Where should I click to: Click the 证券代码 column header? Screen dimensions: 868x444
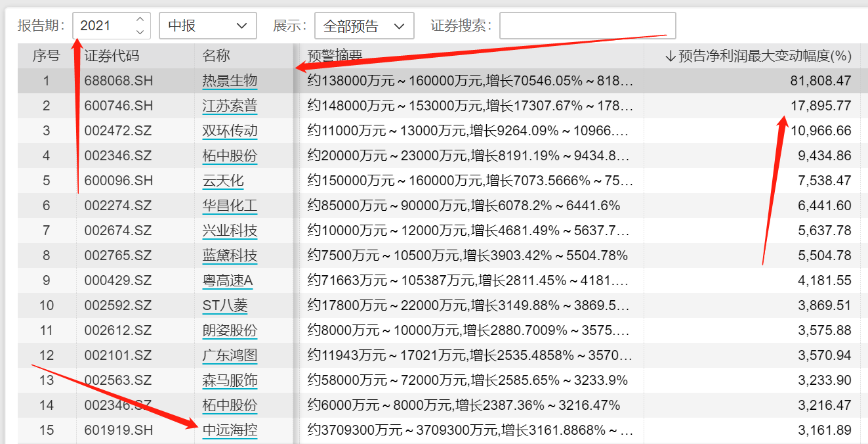click(112, 56)
